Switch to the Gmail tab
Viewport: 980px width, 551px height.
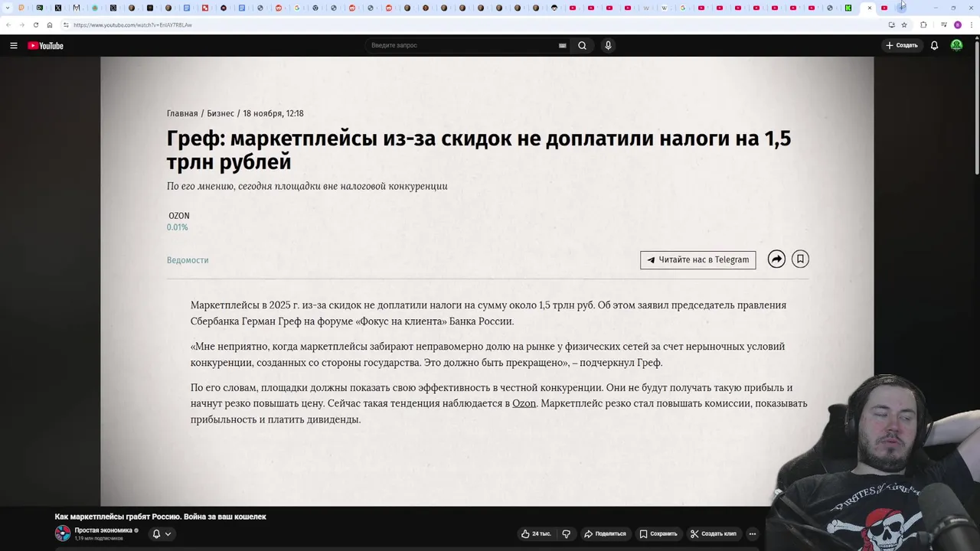pos(77,8)
